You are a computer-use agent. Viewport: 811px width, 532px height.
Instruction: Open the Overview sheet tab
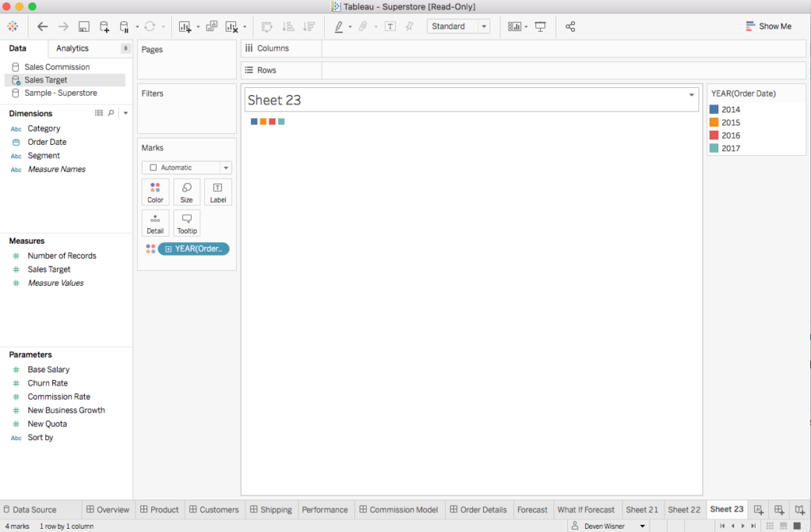coord(108,509)
